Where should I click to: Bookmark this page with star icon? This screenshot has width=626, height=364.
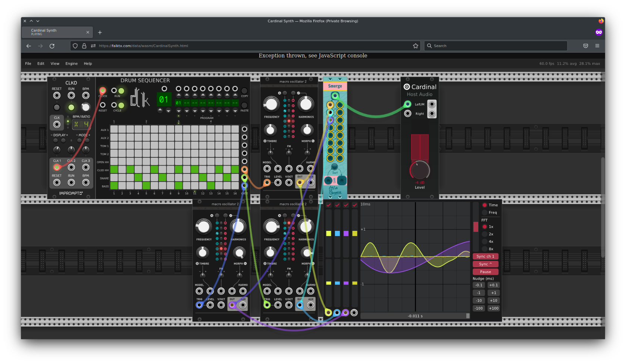[416, 46]
